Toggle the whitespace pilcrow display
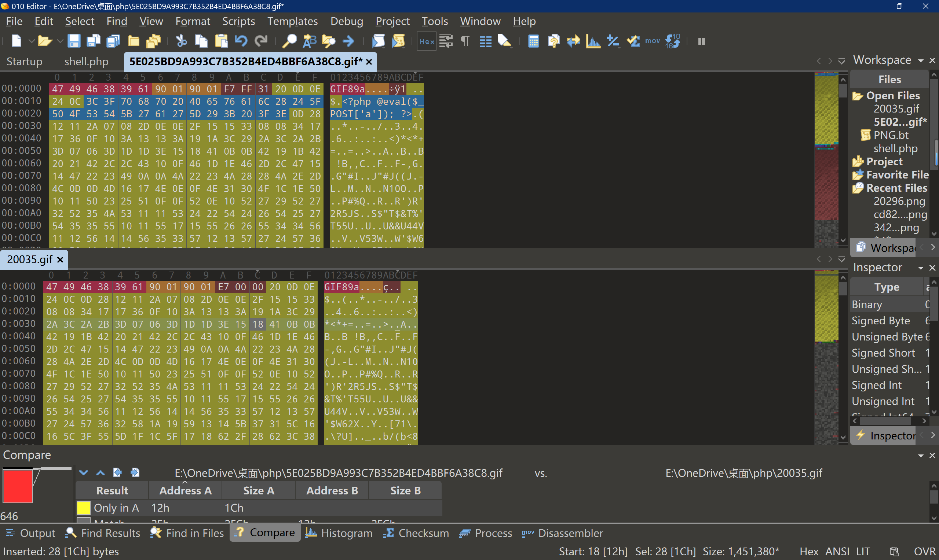 click(465, 41)
